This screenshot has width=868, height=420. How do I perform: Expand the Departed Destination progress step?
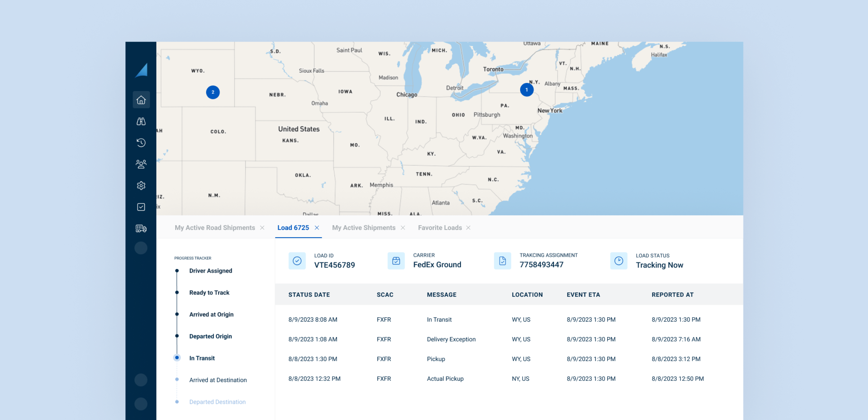click(217, 402)
